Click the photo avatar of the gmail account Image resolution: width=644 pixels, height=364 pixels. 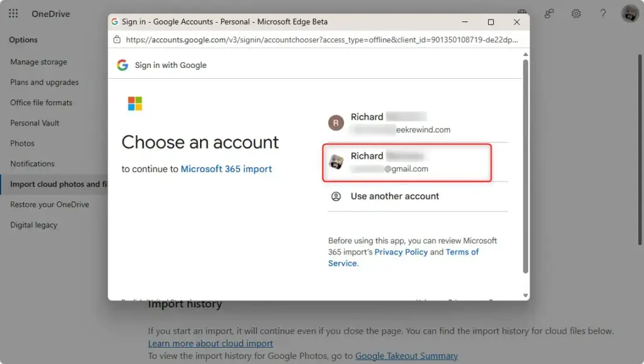[336, 162]
